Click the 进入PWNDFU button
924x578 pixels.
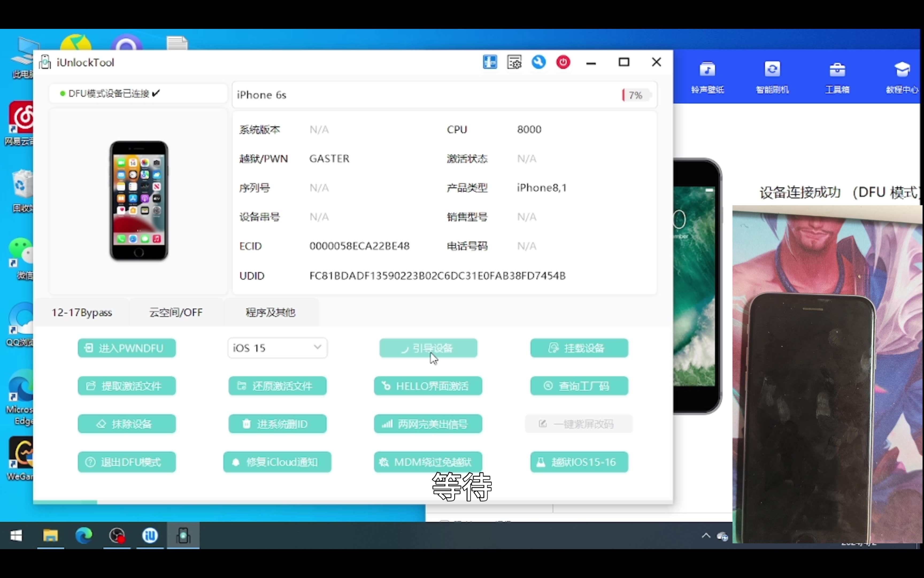pos(127,348)
